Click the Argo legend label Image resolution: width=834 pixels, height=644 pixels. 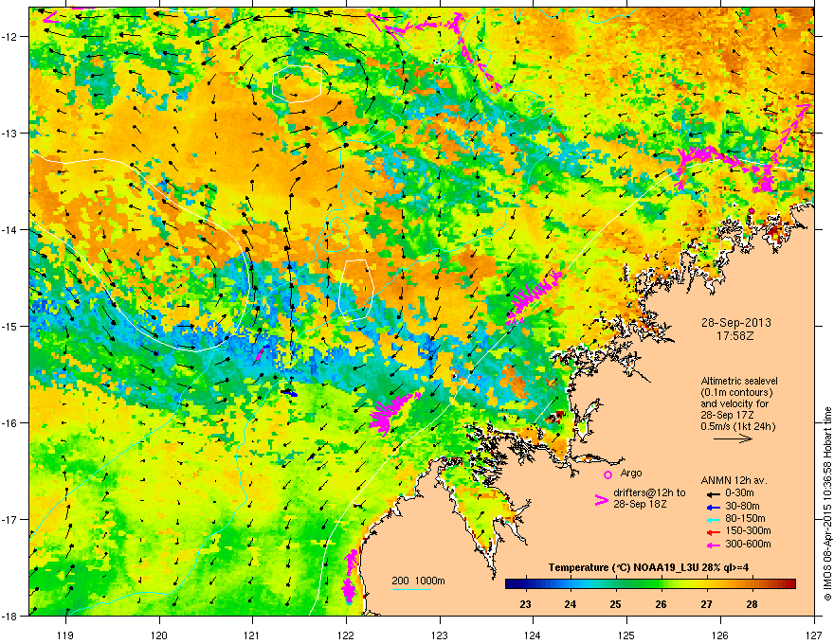(x=631, y=473)
